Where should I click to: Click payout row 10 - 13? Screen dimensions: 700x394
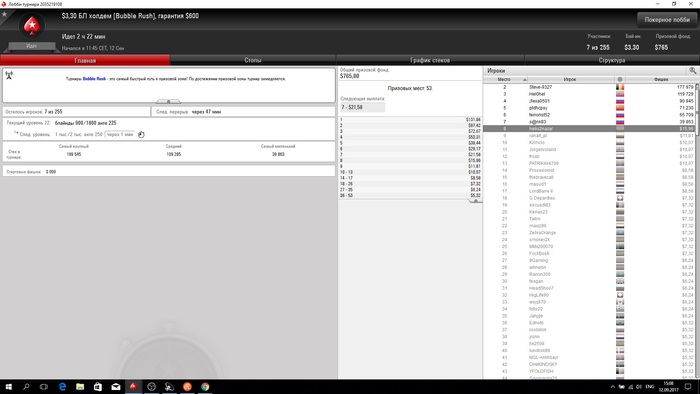point(410,172)
